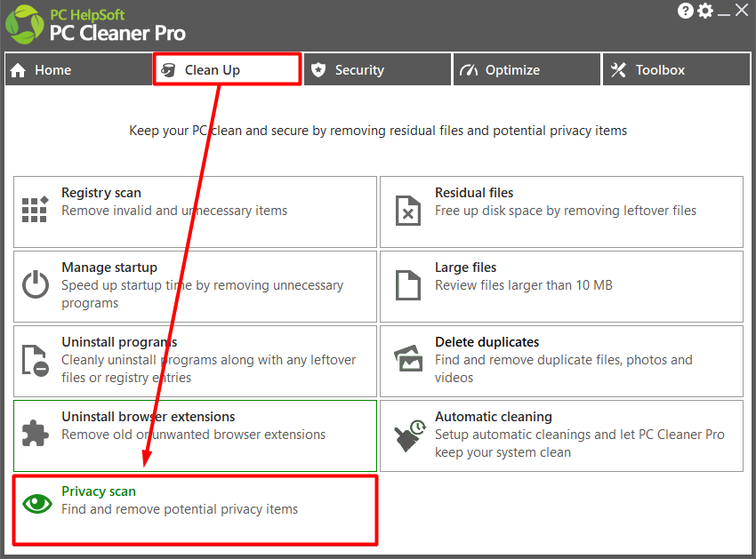
Task: Close the PC Cleaner Pro window
Action: (x=742, y=10)
